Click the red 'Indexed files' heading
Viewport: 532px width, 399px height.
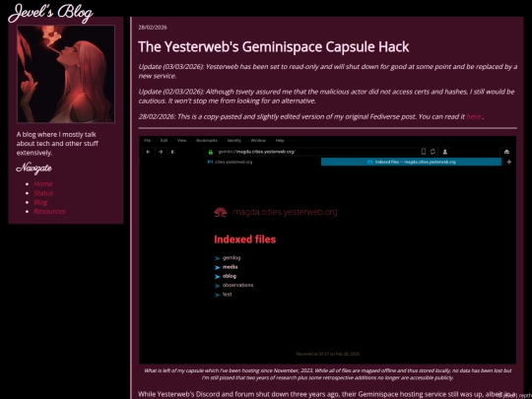245,239
